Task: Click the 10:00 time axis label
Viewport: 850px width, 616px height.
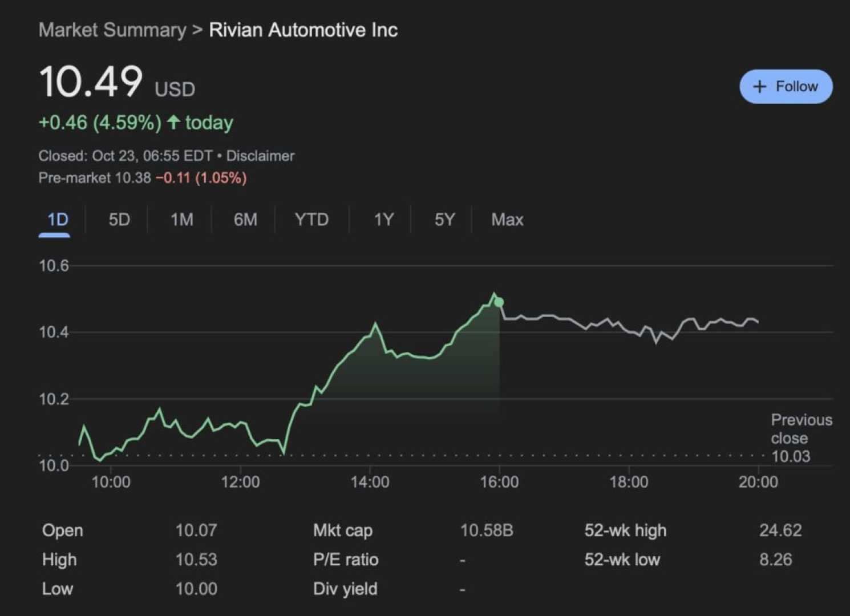Action: pos(111,482)
